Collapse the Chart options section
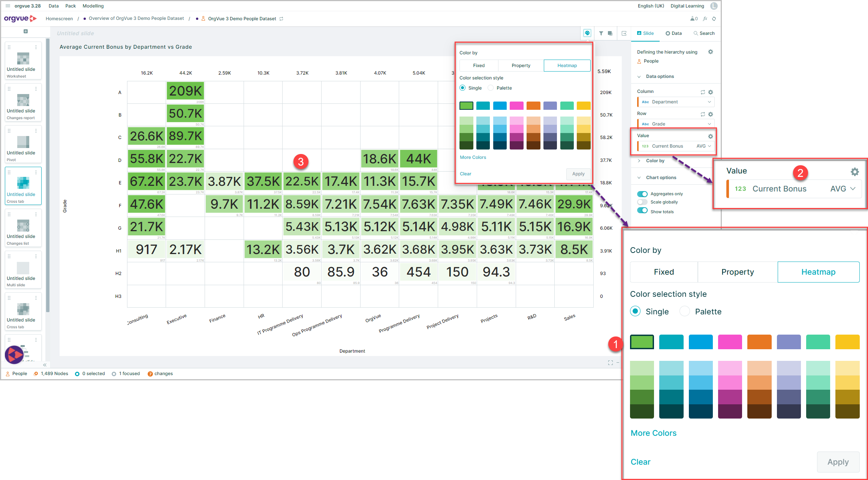The height and width of the screenshot is (480, 868). pyautogui.click(x=639, y=178)
